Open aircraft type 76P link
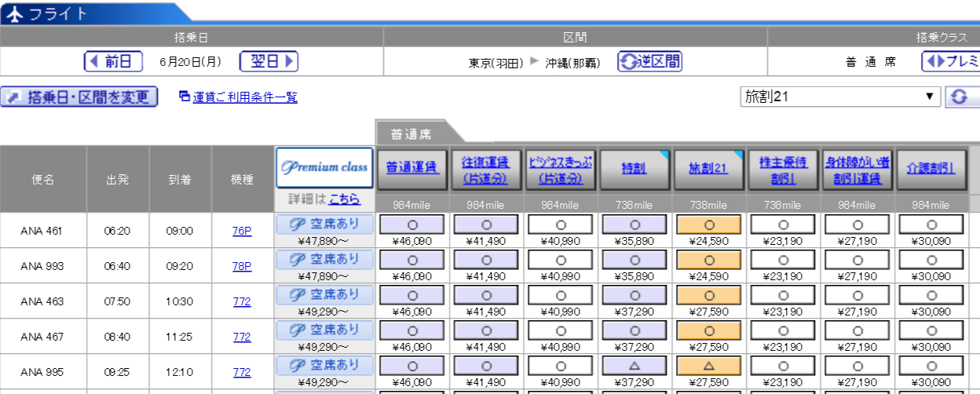The width and height of the screenshot is (980, 394). [x=242, y=231]
